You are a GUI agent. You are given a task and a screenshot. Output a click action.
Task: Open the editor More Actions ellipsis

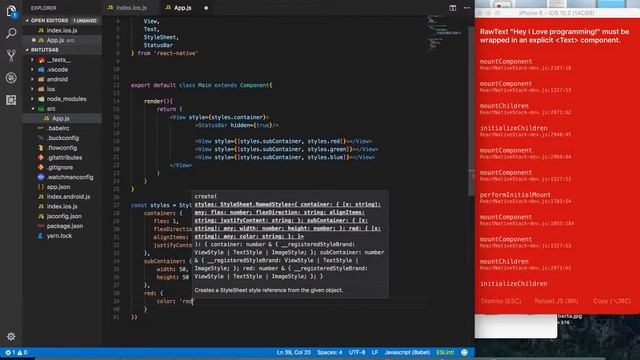click(467, 8)
